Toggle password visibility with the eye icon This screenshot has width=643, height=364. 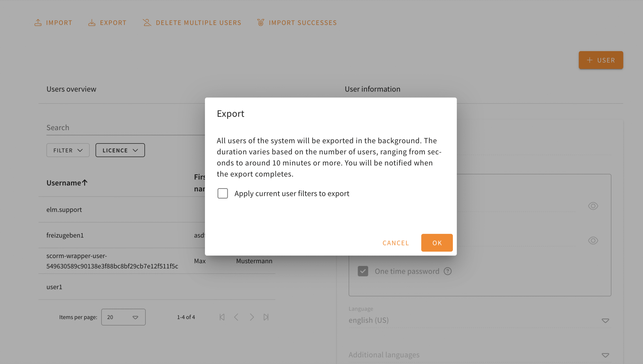pyautogui.click(x=593, y=206)
